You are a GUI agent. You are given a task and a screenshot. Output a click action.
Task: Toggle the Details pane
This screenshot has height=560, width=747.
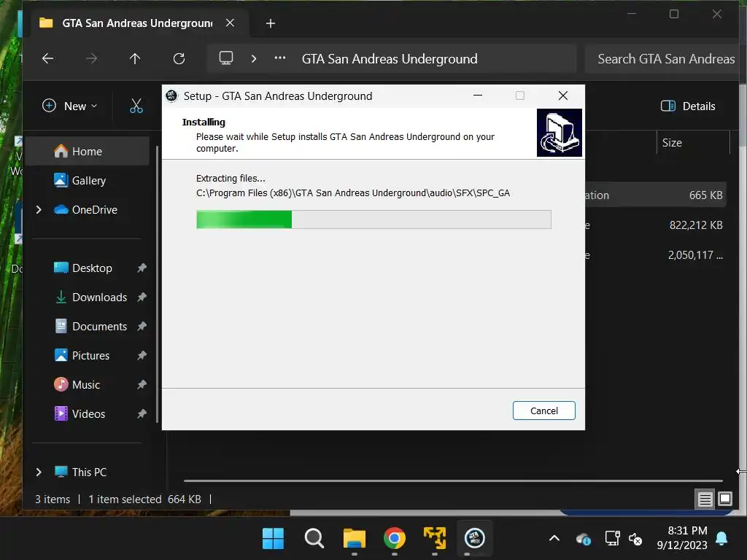coord(688,106)
